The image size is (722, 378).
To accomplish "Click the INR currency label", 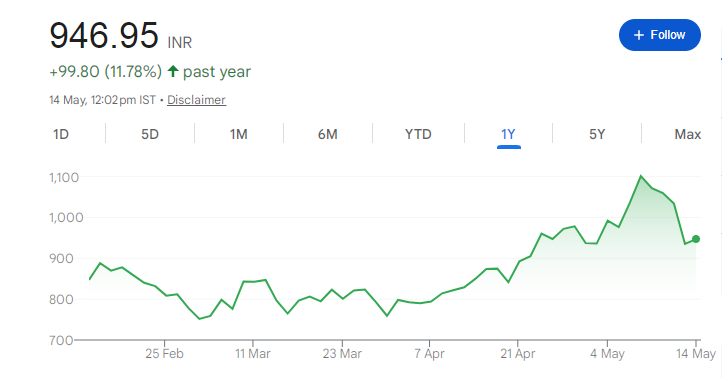I will click(180, 43).
